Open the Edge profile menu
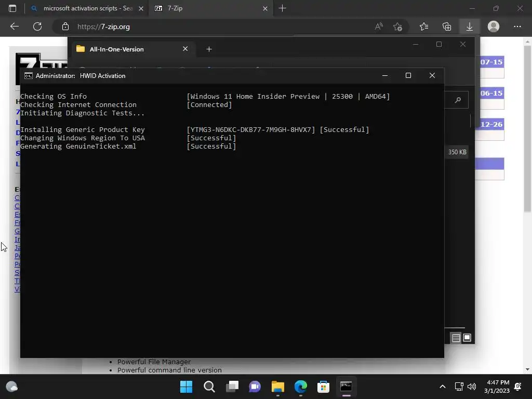Viewport: 532px width, 399px height. pos(494,26)
